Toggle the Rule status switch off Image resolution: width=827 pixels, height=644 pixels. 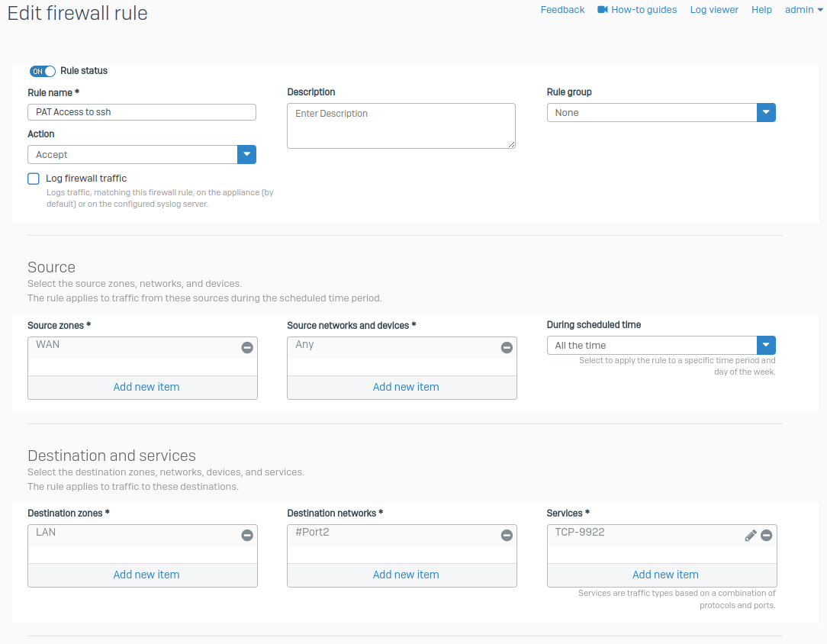43,71
